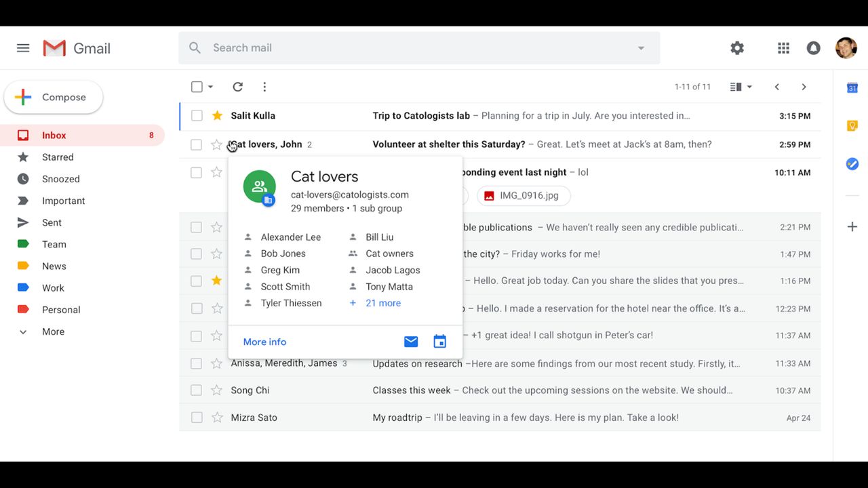The width and height of the screenshot is (868, 488).
Task: Open the IMG_0916.jpg attachment
Action: pos(524,195)
